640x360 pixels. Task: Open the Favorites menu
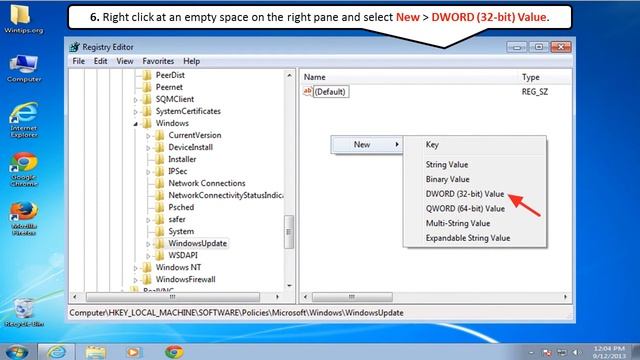[158, 61]
